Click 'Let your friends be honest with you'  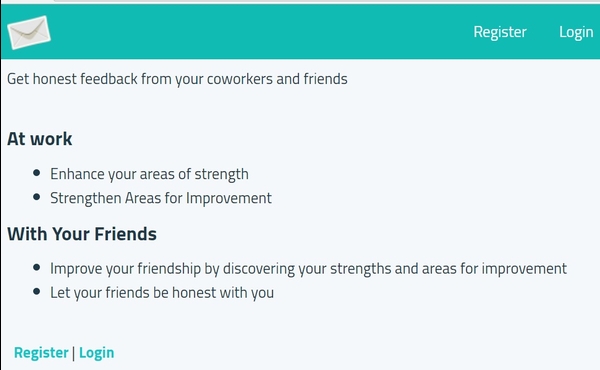162,293
